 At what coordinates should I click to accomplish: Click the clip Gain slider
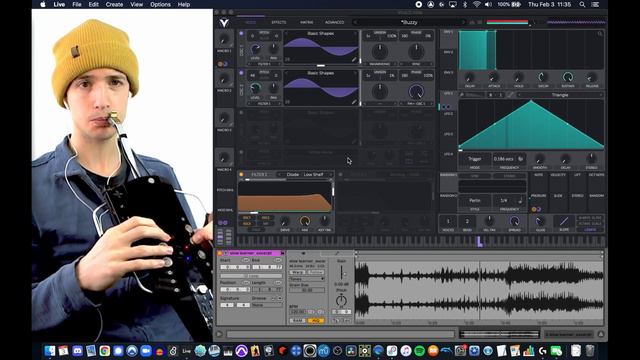pos(341,272)
